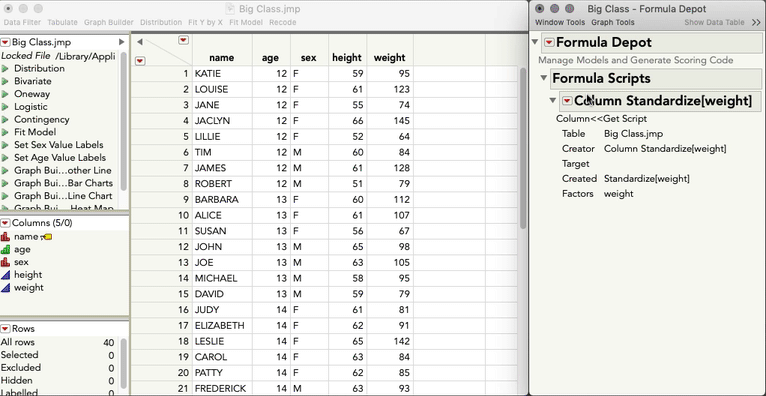Run the Bivariate script green arrow

5,81
